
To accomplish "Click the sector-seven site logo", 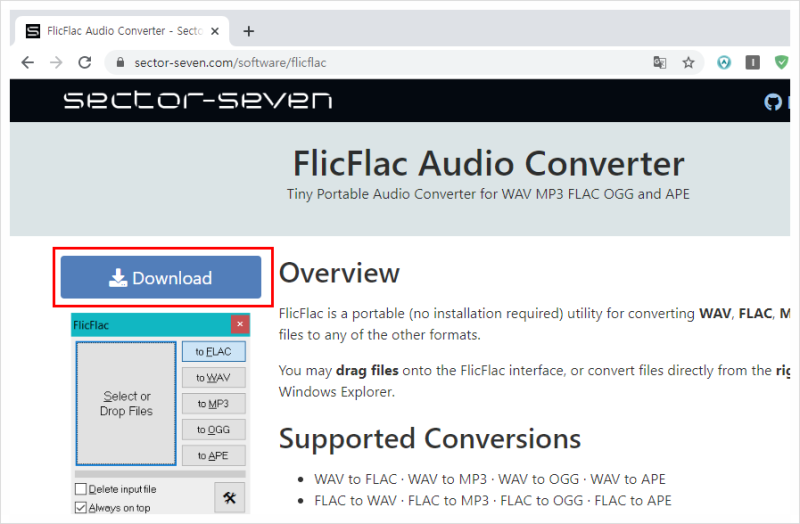I will coord(198,99).
